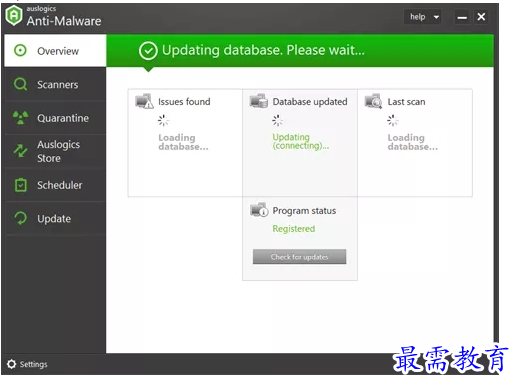Image resolution: width=517 pixels, height=390 pixels.
Task: Click 'Loading database...' under Last scan
Action: 413,142
